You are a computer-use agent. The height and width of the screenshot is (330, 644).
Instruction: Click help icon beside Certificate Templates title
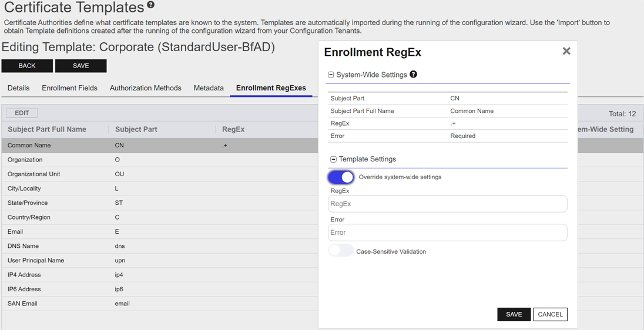pyautogui.click(x=151, y=5)
